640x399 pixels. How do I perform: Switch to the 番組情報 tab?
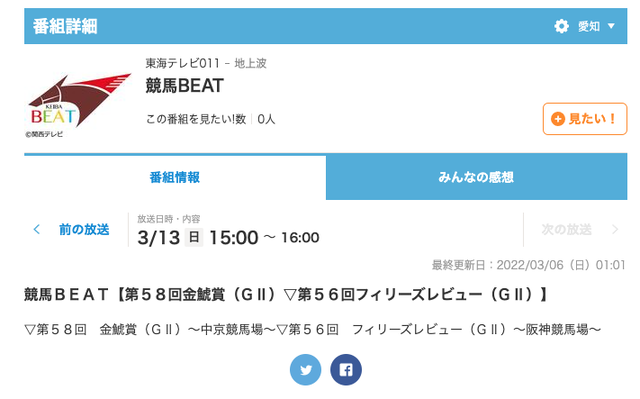pos(175,177)
